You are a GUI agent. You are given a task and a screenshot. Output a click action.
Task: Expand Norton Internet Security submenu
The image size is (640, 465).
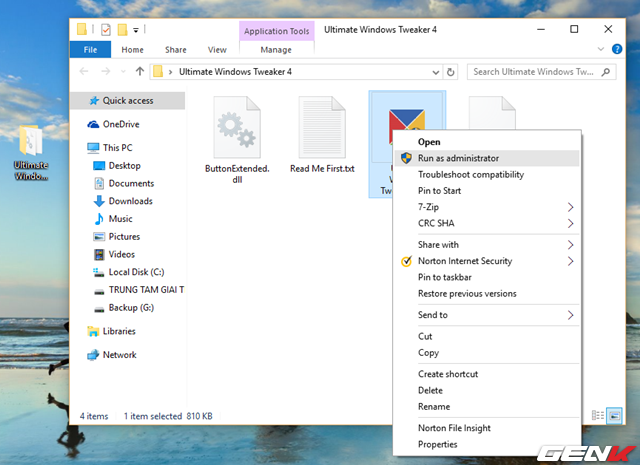click(487, 261)
